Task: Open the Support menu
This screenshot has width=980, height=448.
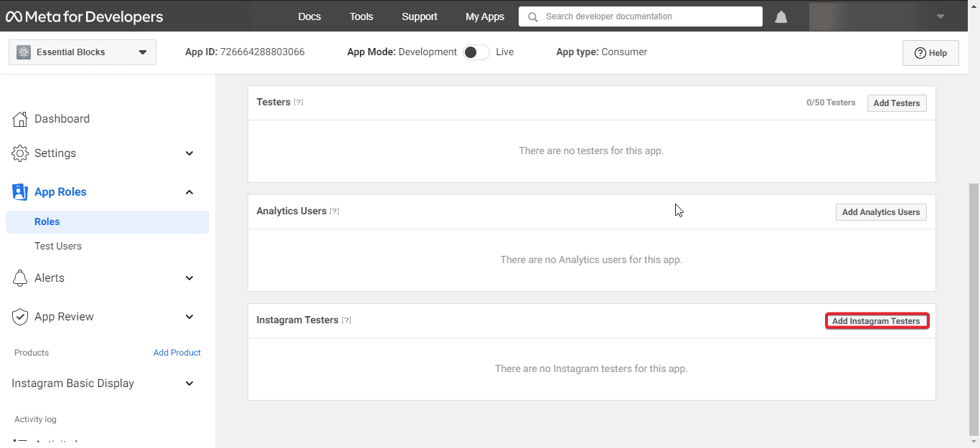Action: [x=420, y=16]
